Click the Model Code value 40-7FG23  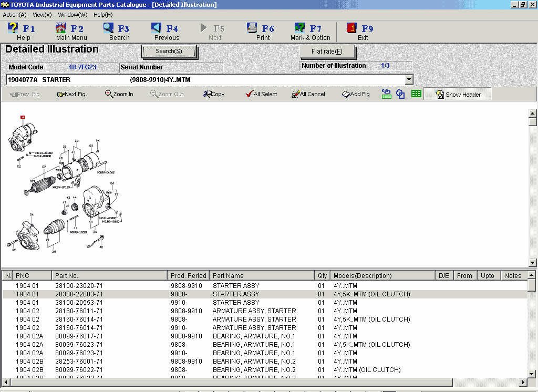tap(82, 67)
